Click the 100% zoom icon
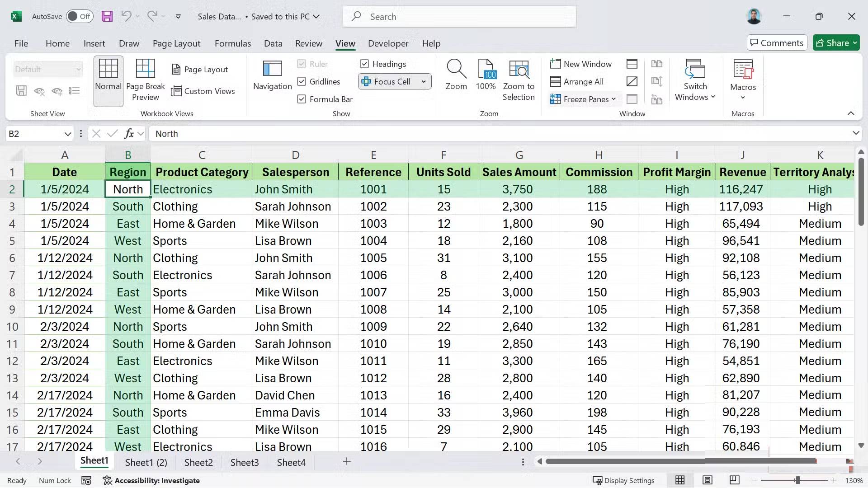The height and width of the screenshot is (488, 868). (x=486, y=69)
